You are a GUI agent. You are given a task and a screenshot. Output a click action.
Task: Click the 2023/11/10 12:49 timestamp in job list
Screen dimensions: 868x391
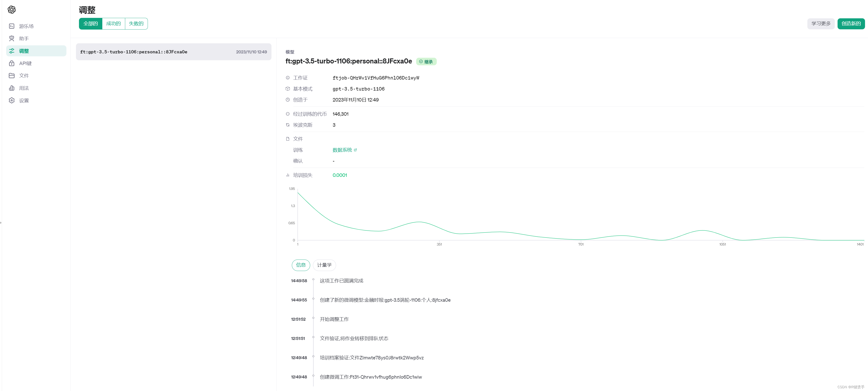coord(251,52)
